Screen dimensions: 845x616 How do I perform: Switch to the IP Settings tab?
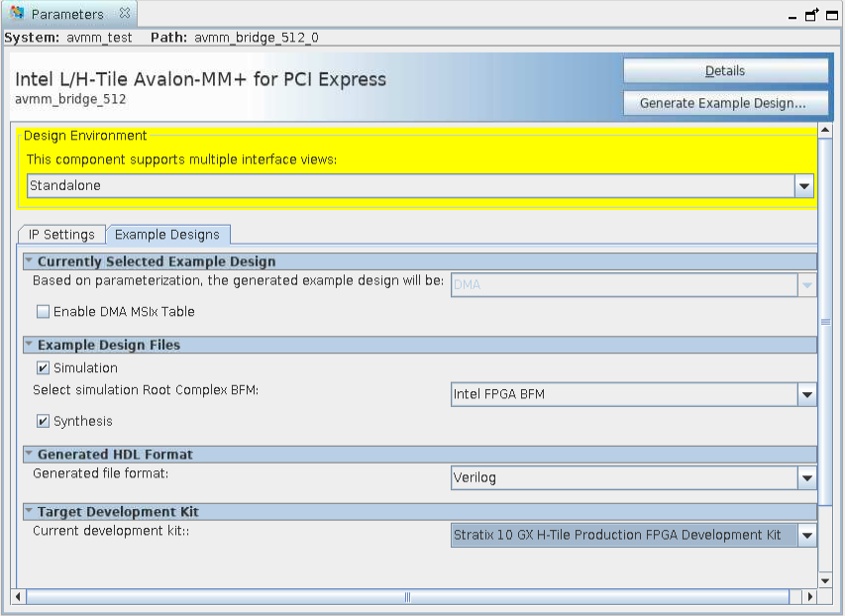tap(61, 235)
